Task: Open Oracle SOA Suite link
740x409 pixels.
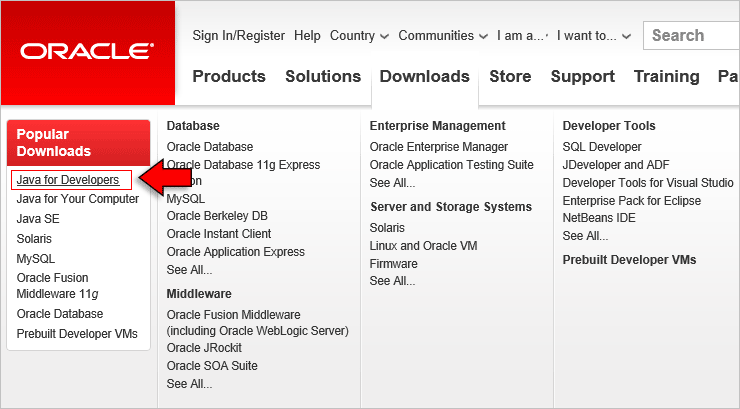Action: [x=212, y=366]
